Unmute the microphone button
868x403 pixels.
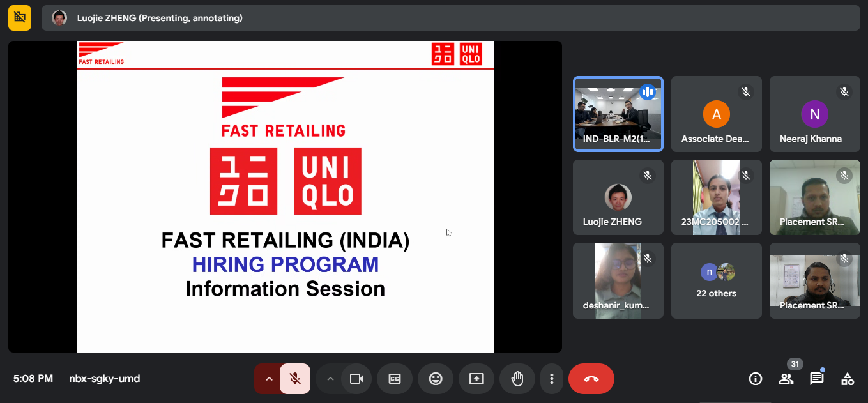click(295, 379)
